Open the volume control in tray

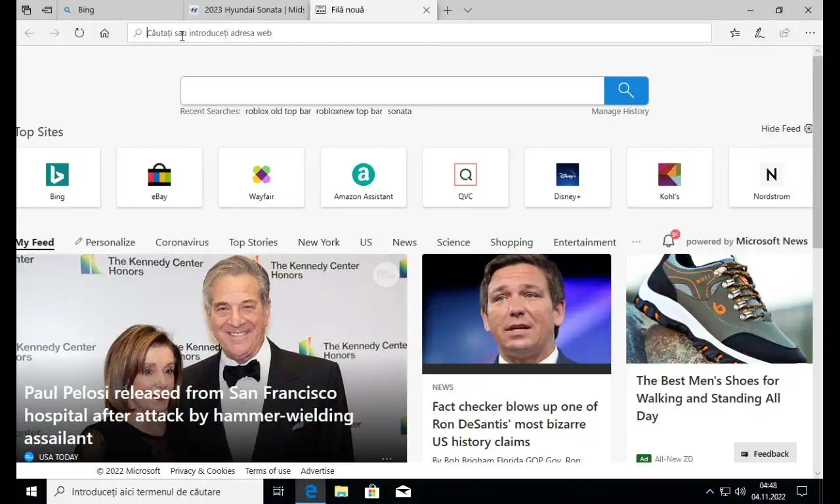pos(740,492)
